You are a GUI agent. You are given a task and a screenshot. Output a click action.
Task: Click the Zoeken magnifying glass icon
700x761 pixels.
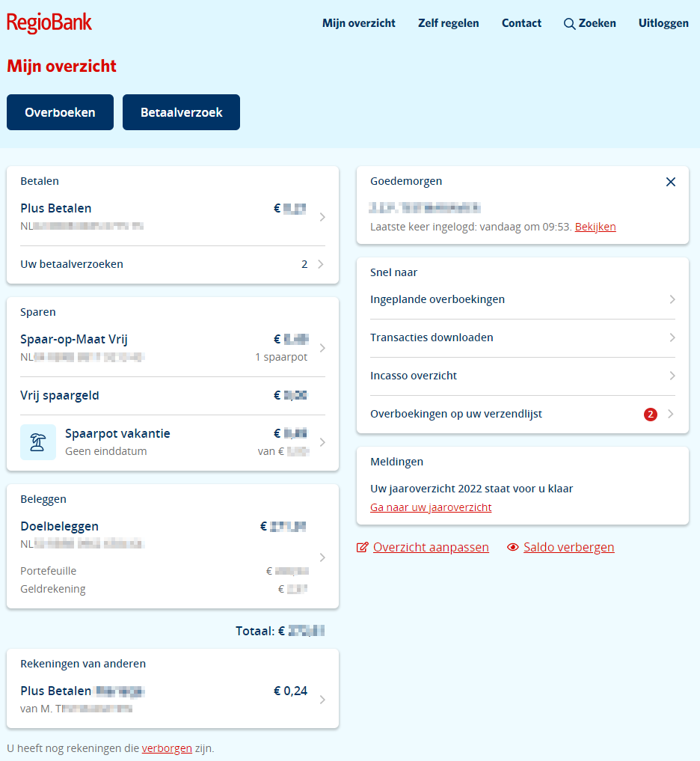pyautogui.click(x=570, y=24)
